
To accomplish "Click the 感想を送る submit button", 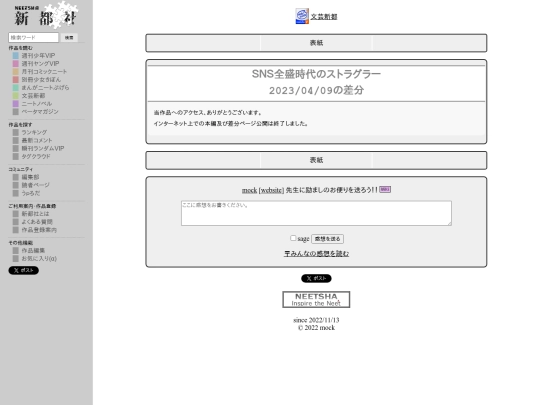I will click(328, 239).
